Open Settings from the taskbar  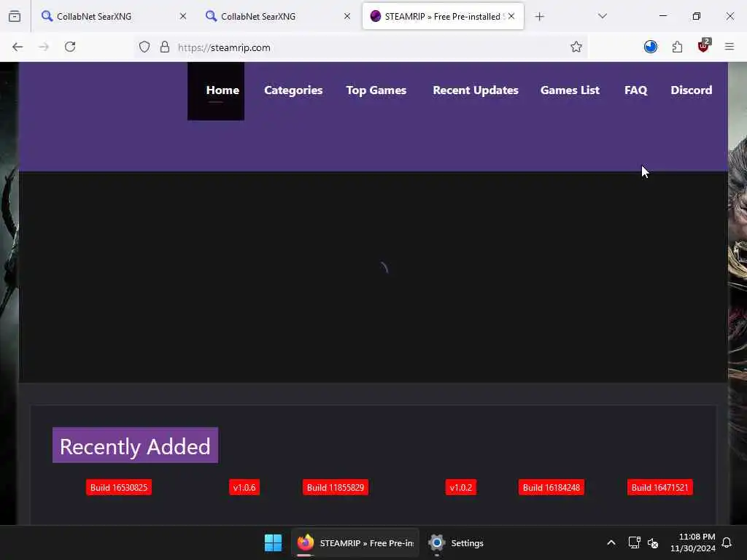click(x=456, y=542)
